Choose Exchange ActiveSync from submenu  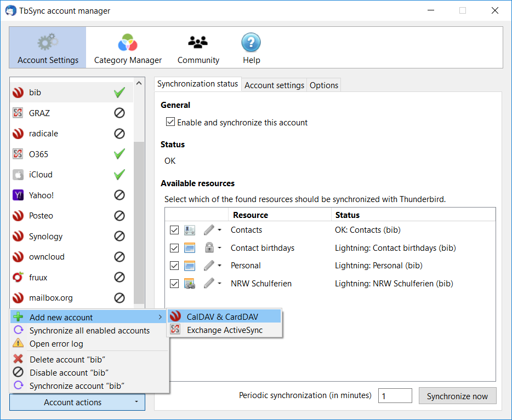point(224,330)
